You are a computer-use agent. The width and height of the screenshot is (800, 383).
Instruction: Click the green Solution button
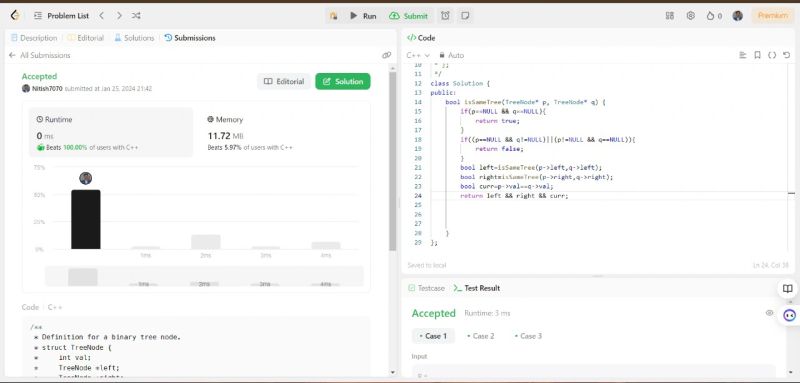click(343, 82)
